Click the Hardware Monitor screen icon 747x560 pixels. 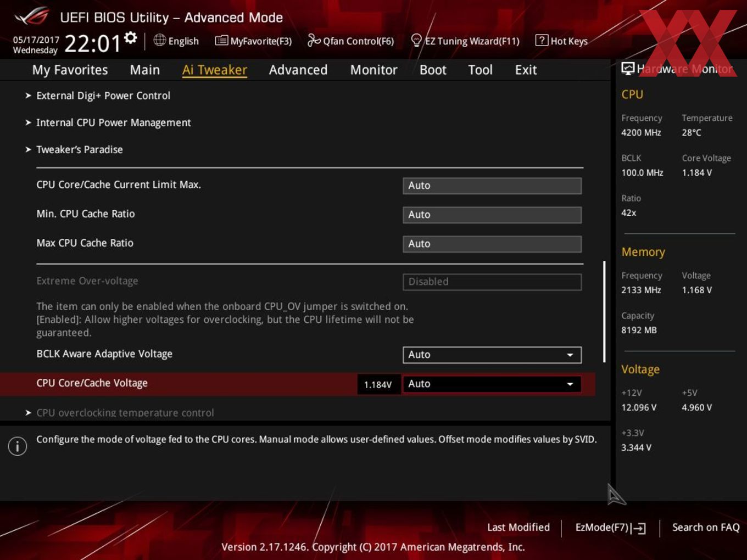(x=628, y=69)
